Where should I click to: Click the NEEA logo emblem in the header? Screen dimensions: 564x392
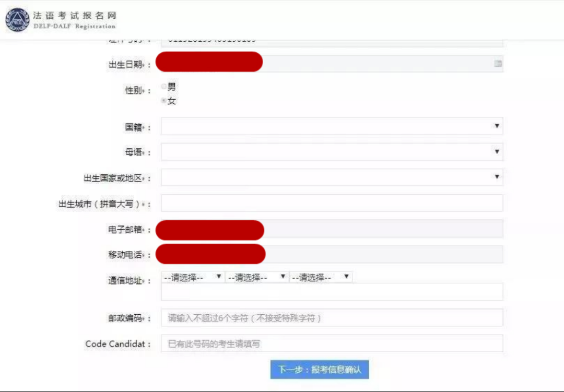click(17, 20)
